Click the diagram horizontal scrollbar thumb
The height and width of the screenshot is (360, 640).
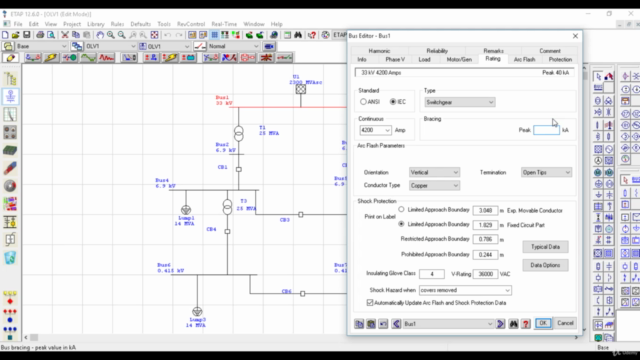pyautogui.click(x=34, y=338)
